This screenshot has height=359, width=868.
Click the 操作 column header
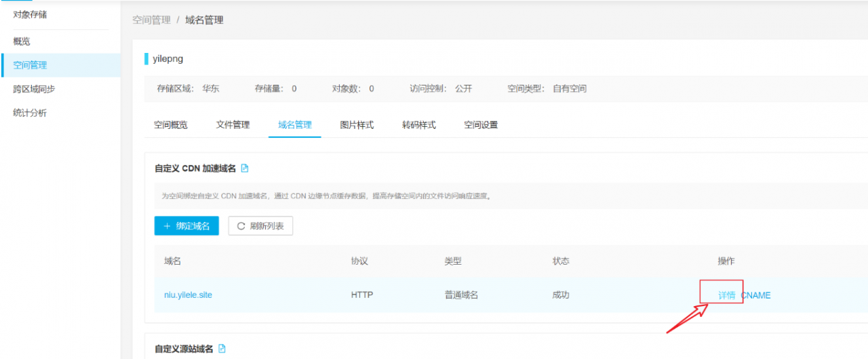[726, 261]
